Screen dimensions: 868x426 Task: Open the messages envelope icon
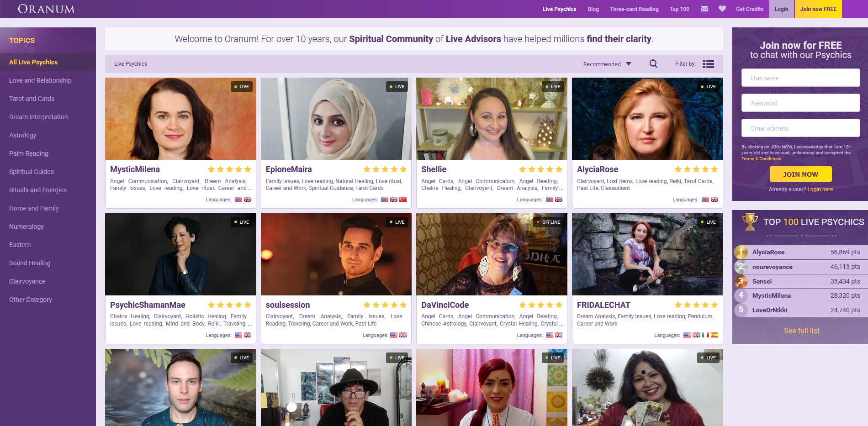coord(704,9)
